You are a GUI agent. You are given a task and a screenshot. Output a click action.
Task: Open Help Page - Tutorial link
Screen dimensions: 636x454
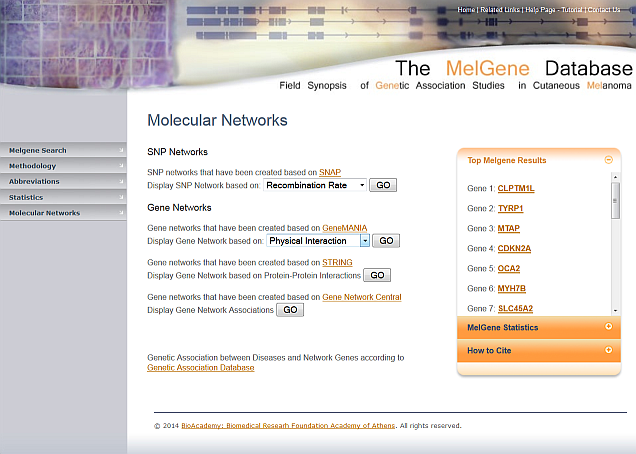[554, 10]
